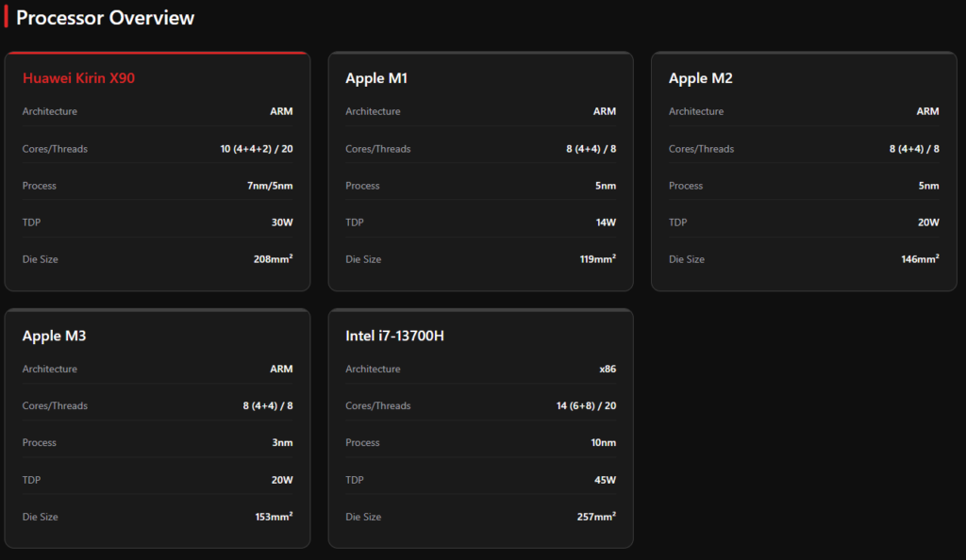Click Architecture label in Apple M1 card
This screenshot has height=560, width=966.
373,111
